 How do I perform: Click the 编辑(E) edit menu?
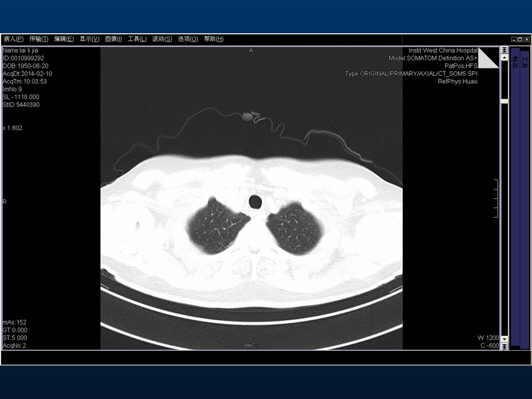click(64, 39)
